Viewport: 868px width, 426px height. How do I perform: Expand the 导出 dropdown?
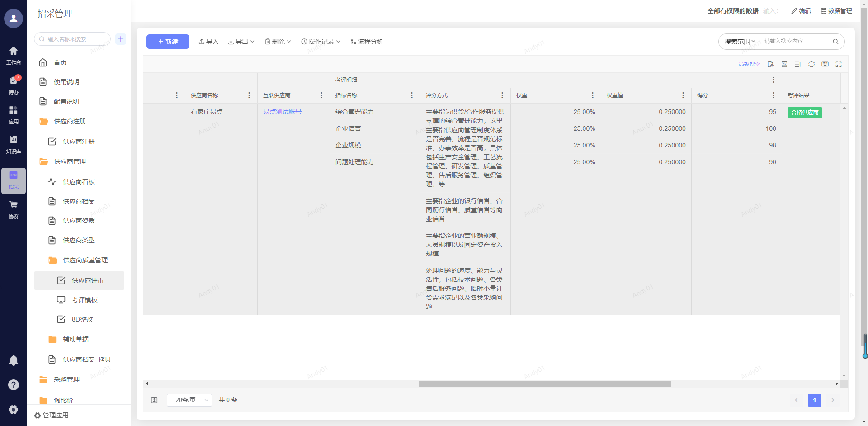241,42
